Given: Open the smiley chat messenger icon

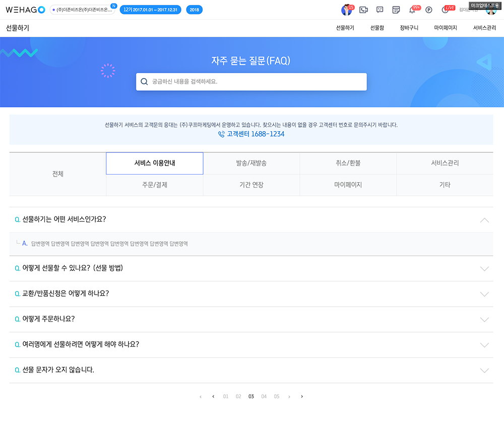Looking at the screenshot, I should pos(380,10).
